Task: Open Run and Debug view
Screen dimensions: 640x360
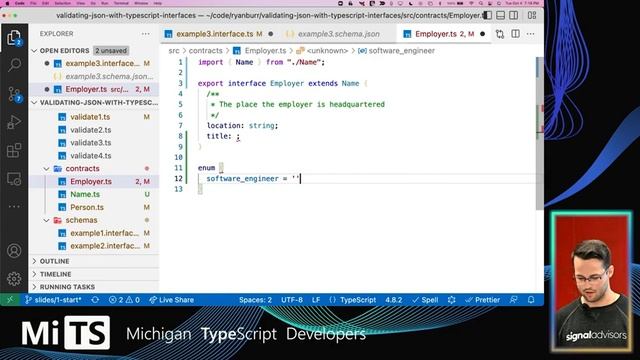Action: [x=14, y=122]
